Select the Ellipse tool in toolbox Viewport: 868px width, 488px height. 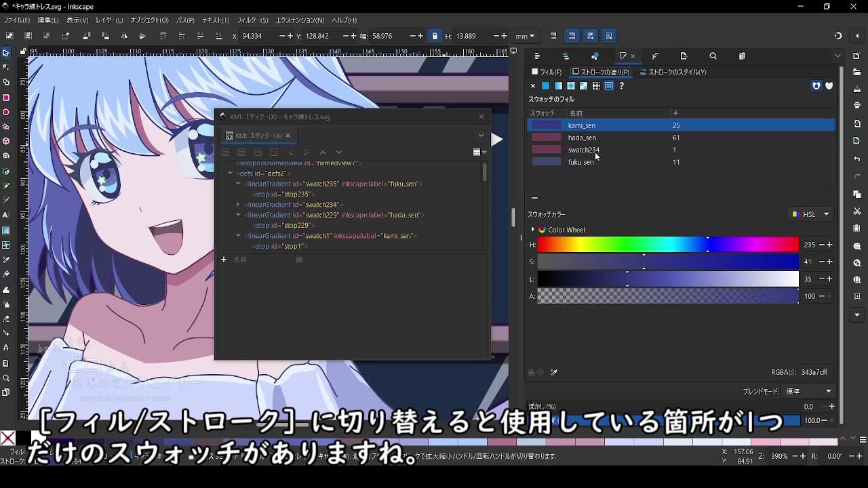click(6, 112)
